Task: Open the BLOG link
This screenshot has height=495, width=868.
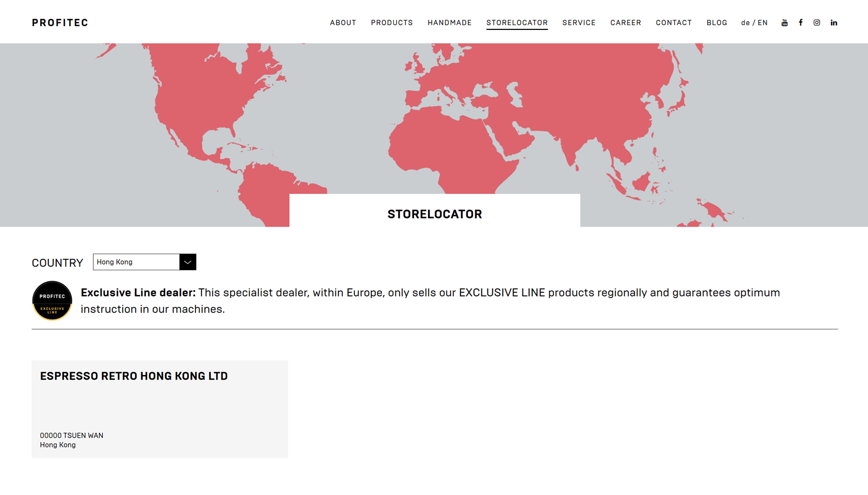Action: [x=716, y=23]
